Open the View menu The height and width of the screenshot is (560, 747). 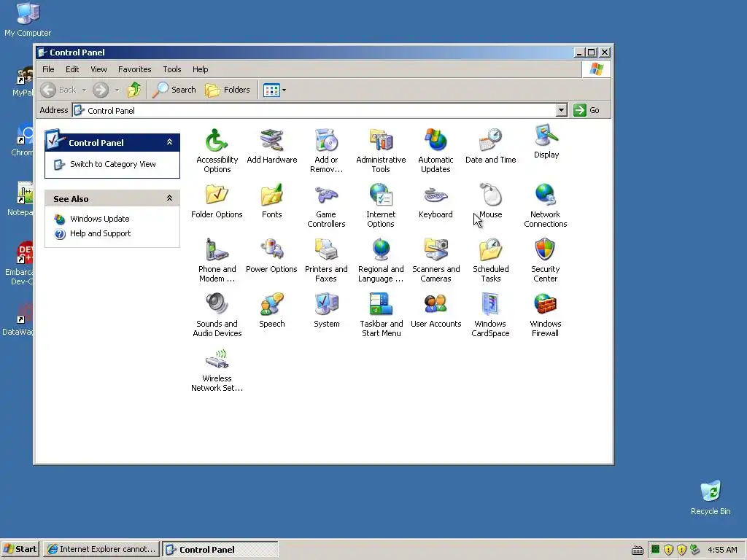point(98,69)
